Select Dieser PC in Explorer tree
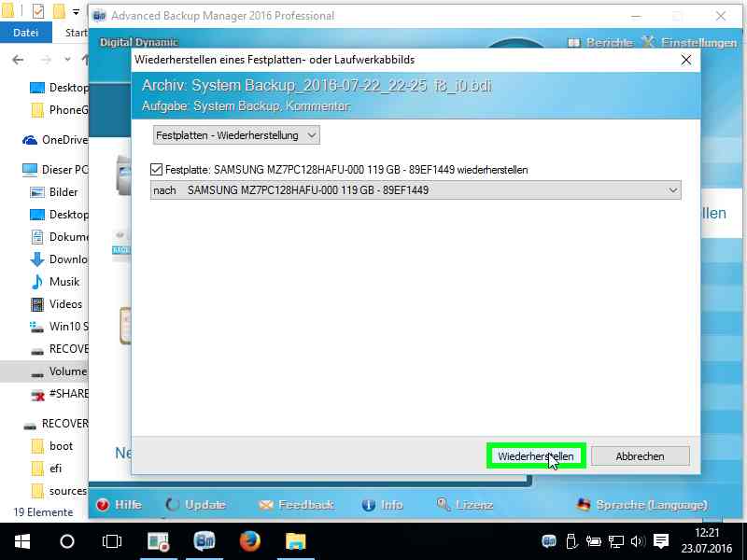Viewport: 747px width, 560px height. 55,170
